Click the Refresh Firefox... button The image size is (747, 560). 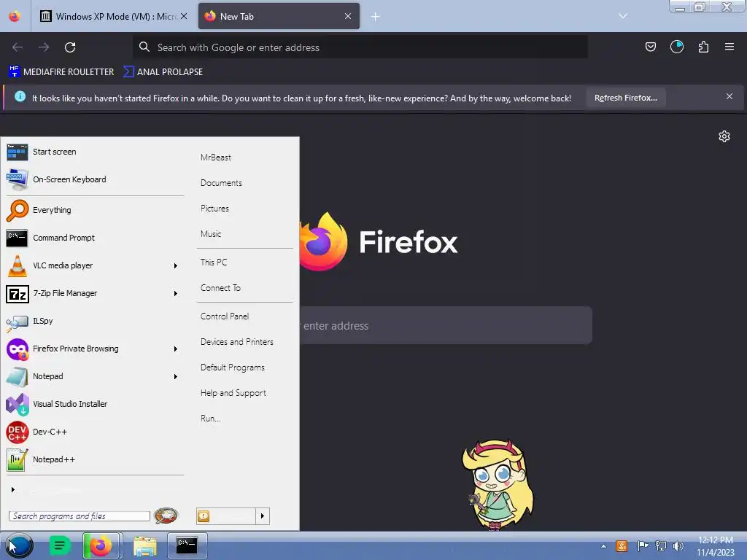(x=625, y=98)
